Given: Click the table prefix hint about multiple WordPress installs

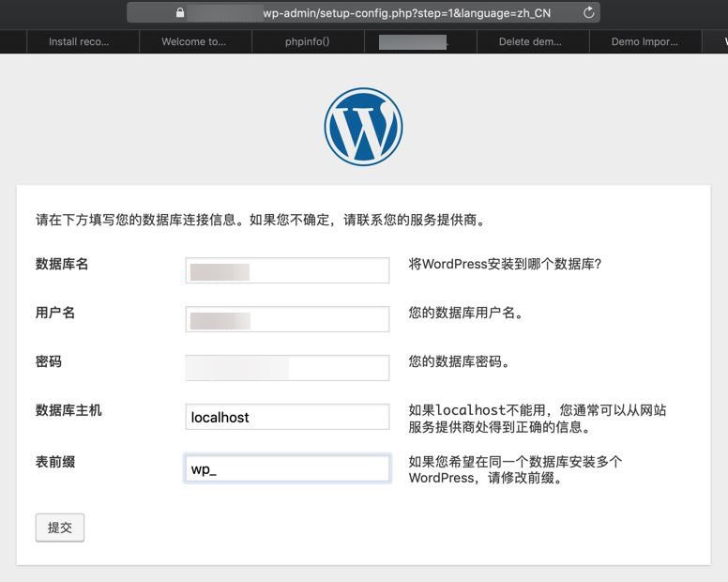Looking at the screenshot, I should 515,469.
